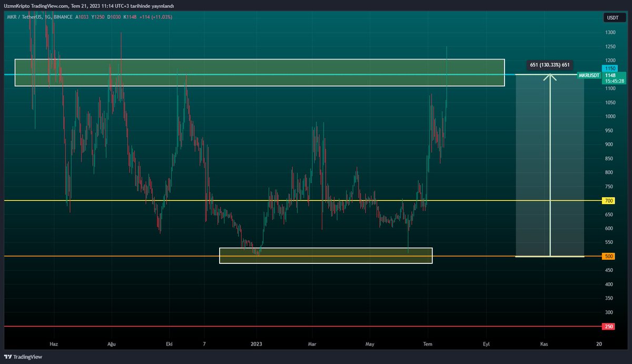Click the 1250 price axis label
632x364 pixels.
click(610, 47)
